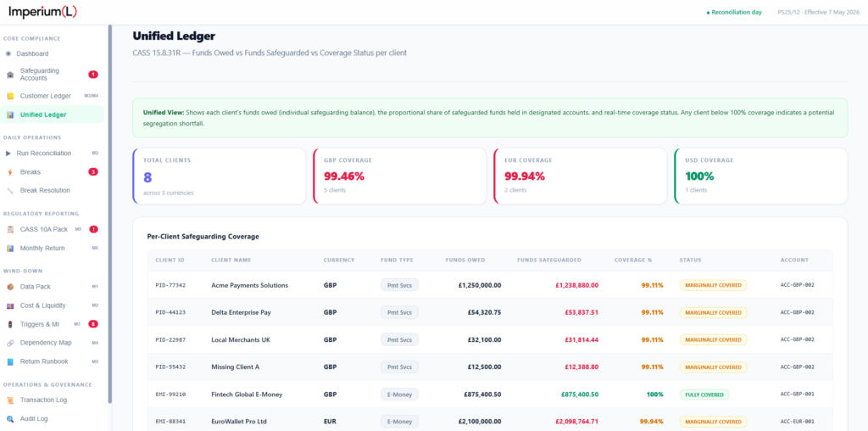
Task: Click the Funds Owed column header
Action: (465, 260)
